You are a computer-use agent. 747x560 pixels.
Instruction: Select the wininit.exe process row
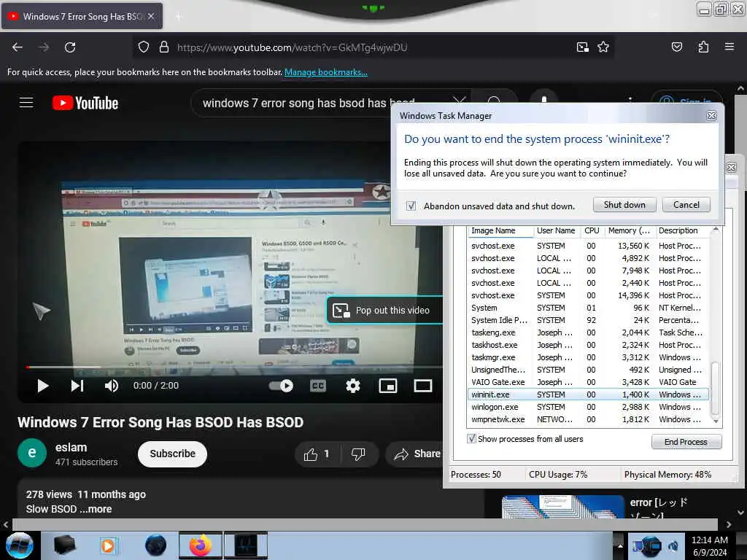588,394
